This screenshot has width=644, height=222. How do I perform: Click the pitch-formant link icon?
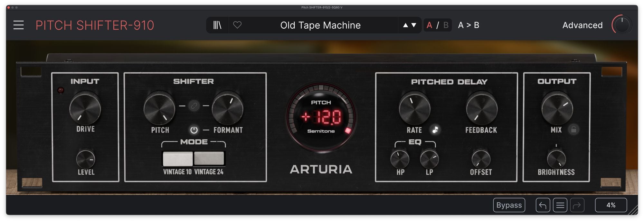[x=194, y=106]
